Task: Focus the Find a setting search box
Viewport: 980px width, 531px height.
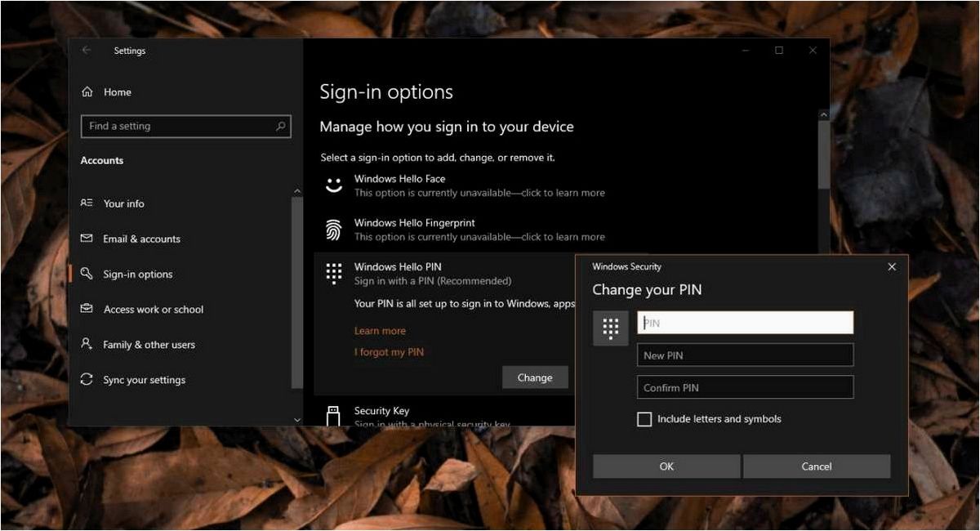Action: coord(186,126)
